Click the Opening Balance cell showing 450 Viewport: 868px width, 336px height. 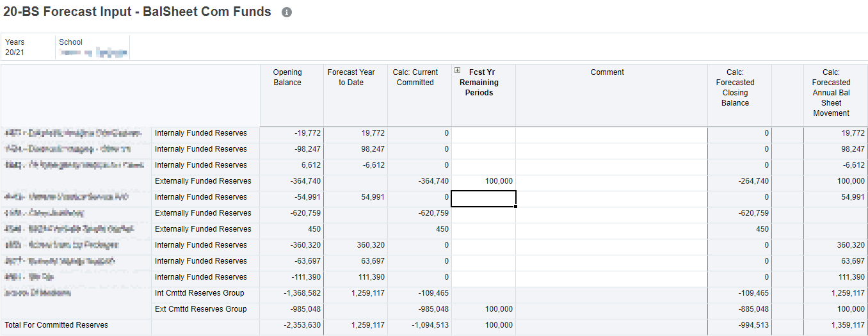tap(292, 229)
